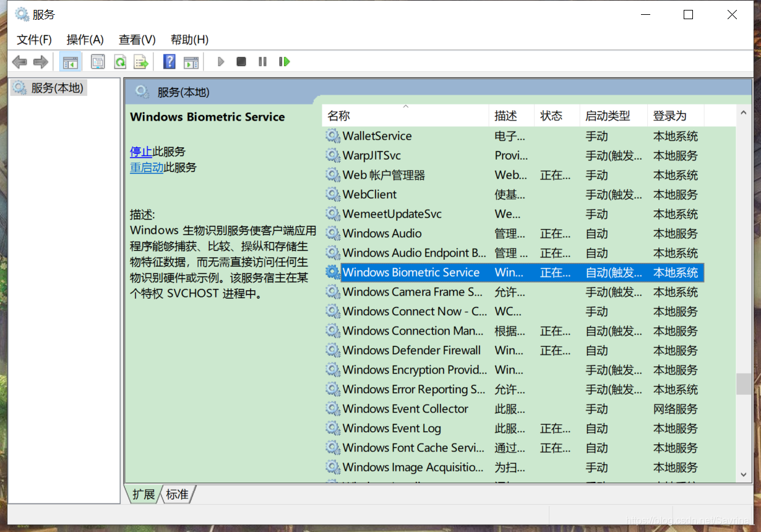Click the Stop service square icon
The width and height of the screenshot is (761, 532).
coord(241,62)
